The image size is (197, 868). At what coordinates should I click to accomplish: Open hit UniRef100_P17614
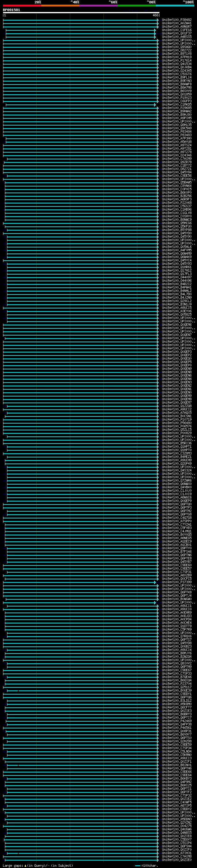point(177,61)
